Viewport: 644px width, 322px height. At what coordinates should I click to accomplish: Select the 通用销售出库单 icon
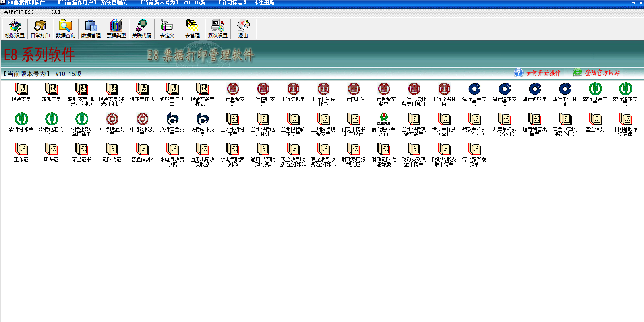pos(535,124)
